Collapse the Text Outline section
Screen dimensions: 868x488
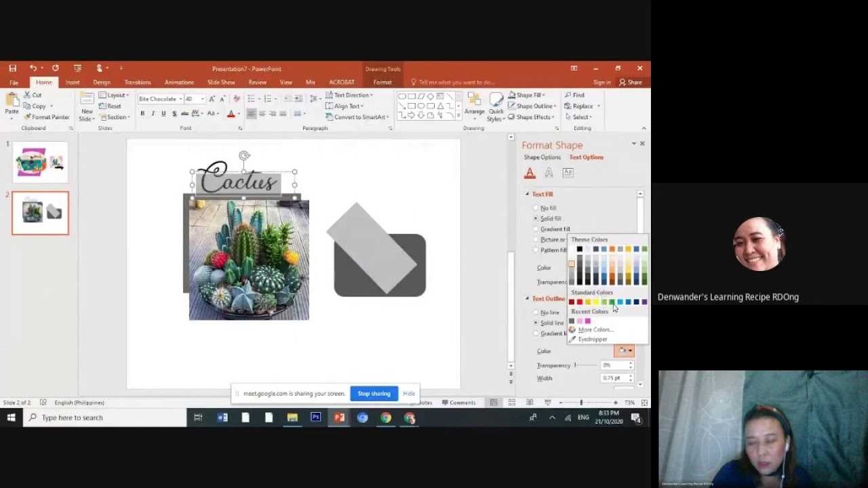point(527,299)
